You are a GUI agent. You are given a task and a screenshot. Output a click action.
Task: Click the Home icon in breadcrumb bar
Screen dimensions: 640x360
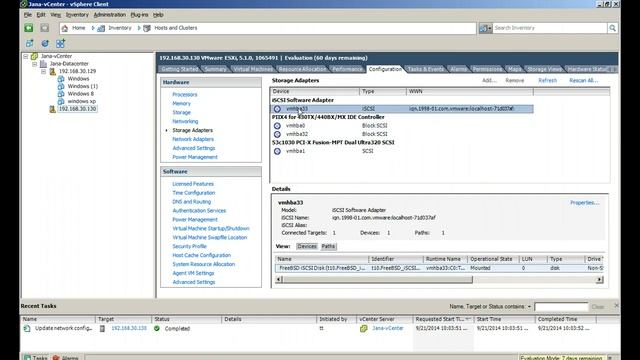pos(64,28)
